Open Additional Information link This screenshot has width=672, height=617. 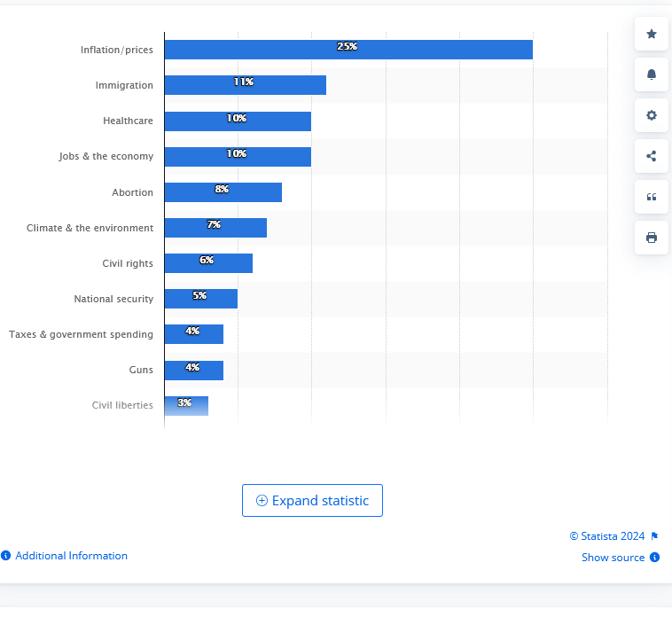(71, 556)
